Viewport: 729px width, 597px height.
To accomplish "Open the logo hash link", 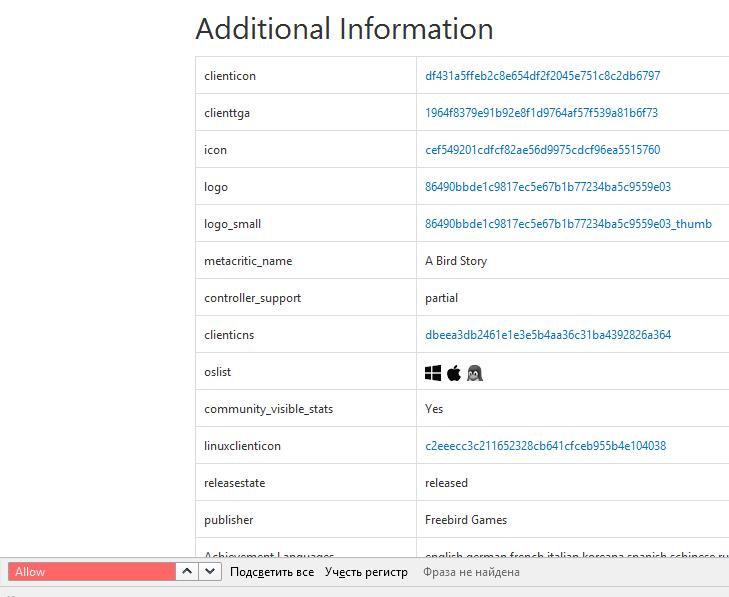I will [548, 187].
